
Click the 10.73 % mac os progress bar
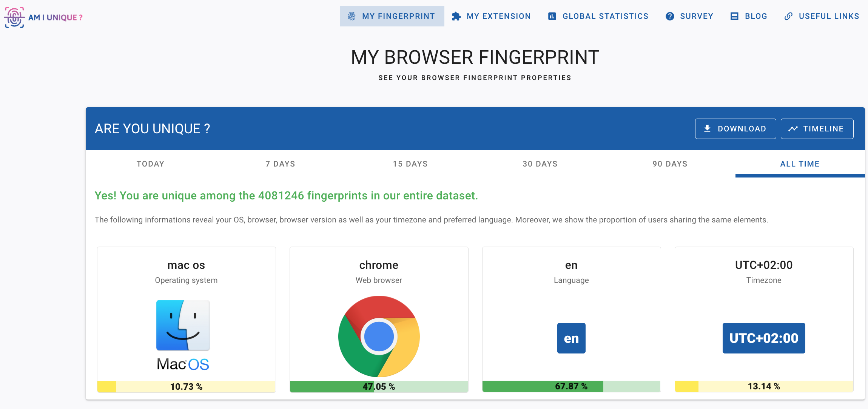point(187,387)
